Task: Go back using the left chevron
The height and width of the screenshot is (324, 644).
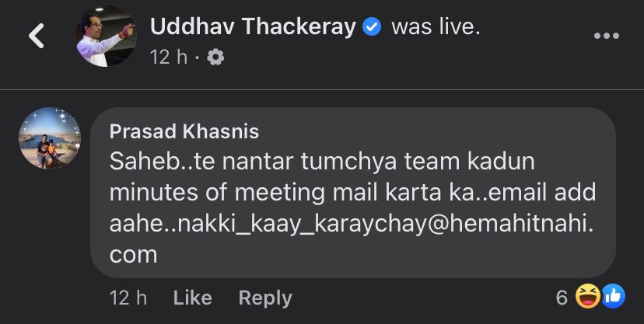Action: [34, 36]
